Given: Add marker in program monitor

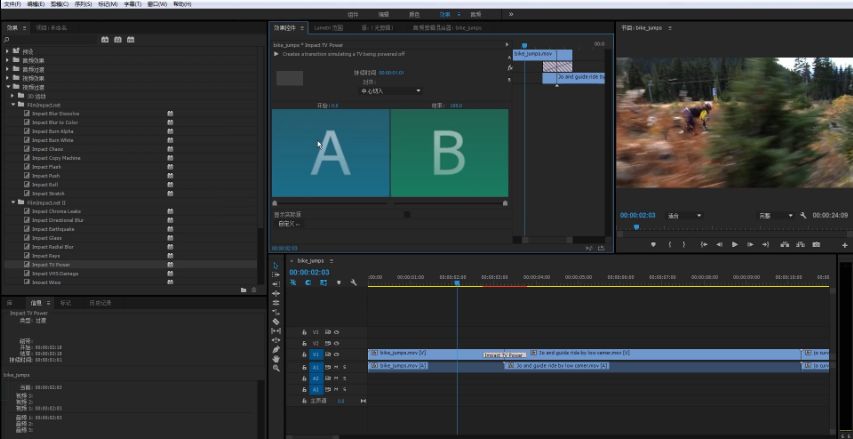Looking at the screenshot, I should 653,245.
